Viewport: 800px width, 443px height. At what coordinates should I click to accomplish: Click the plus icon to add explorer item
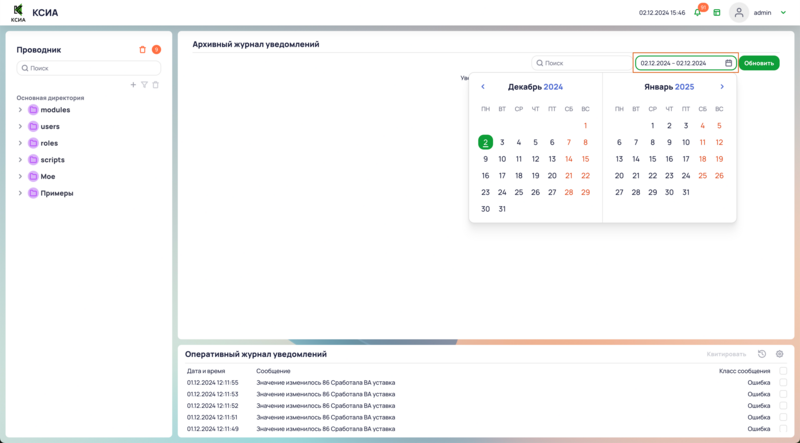pyautogui.click(x=133, y=85)
